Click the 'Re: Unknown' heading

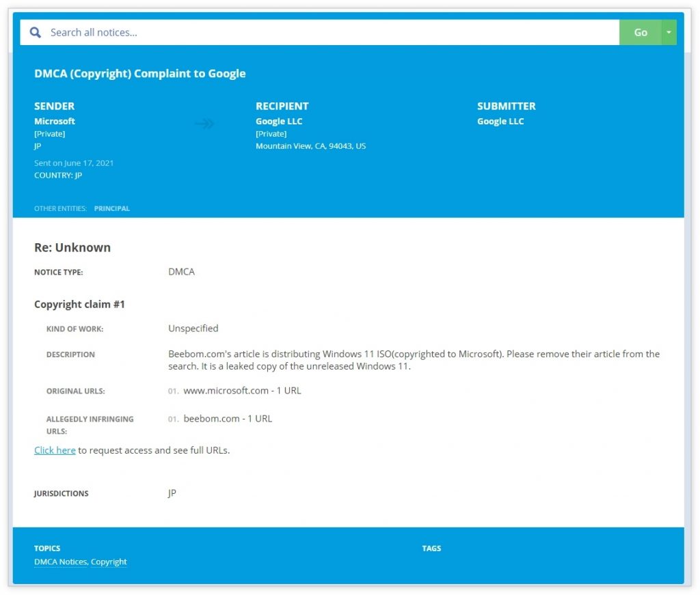click(72, 247)
